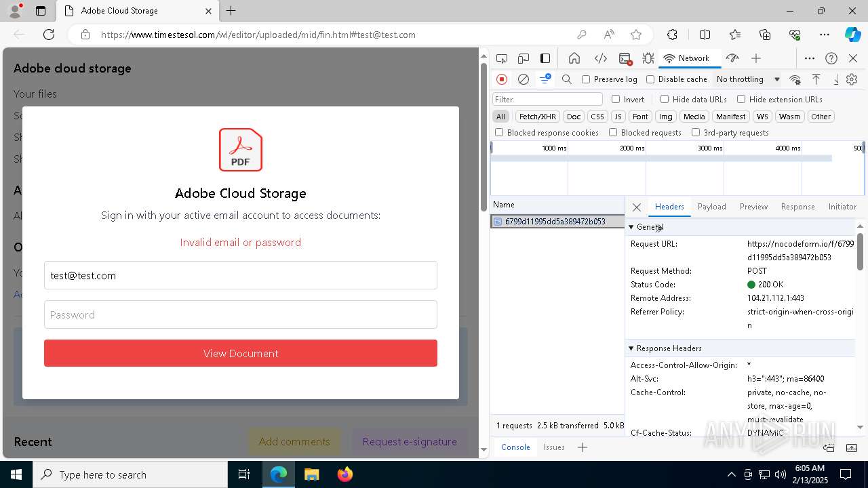Select the Headers tab
This screenshot has width=868, height=488.
click(x=669, y=207)
